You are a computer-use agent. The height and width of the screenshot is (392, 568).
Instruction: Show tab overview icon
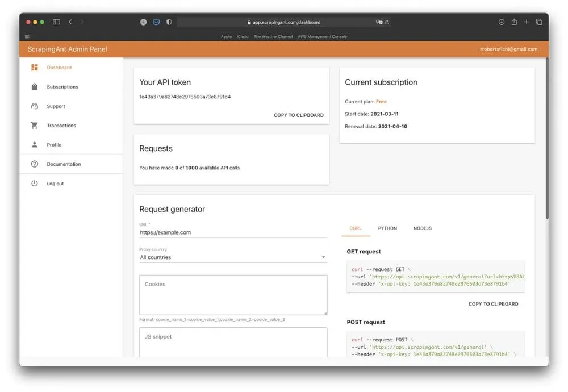pos(539,22)
